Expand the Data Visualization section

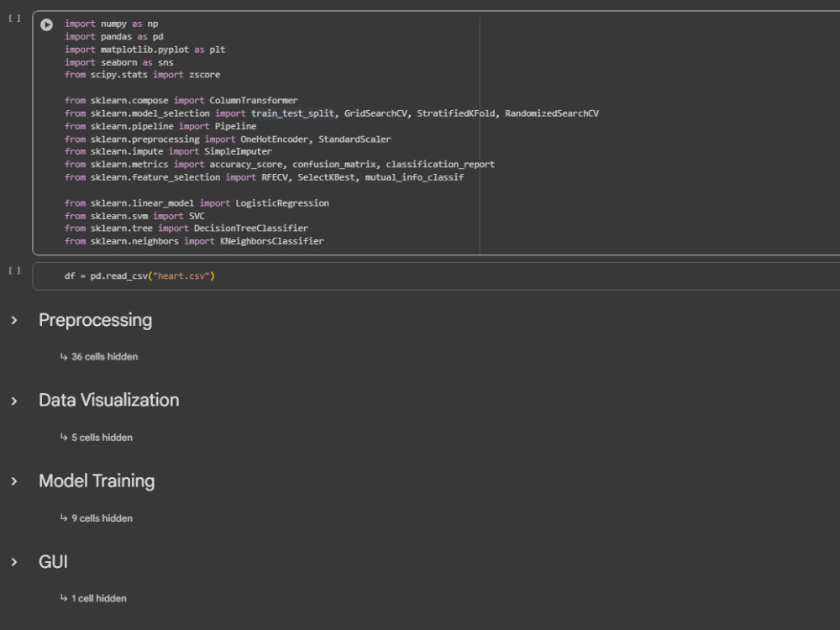point(14,401)
